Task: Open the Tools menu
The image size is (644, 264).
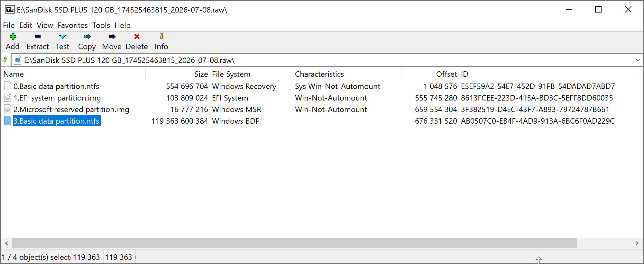Action: [101, 25]
